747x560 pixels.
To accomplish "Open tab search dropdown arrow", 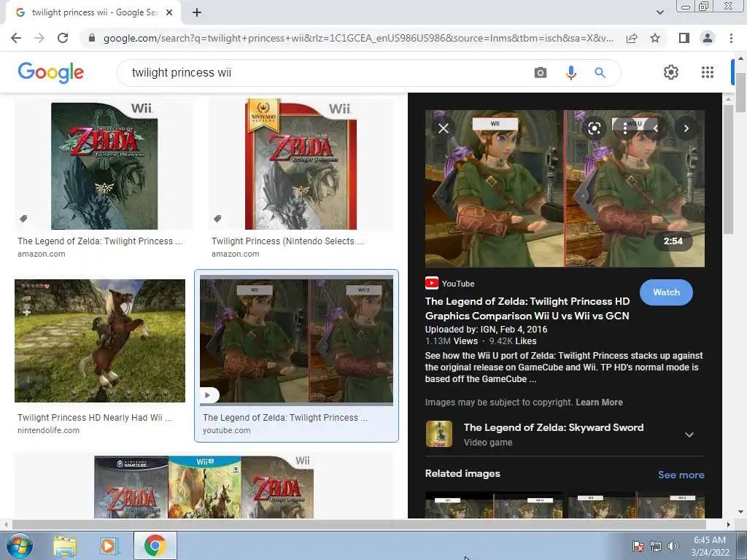I will 659,13.
